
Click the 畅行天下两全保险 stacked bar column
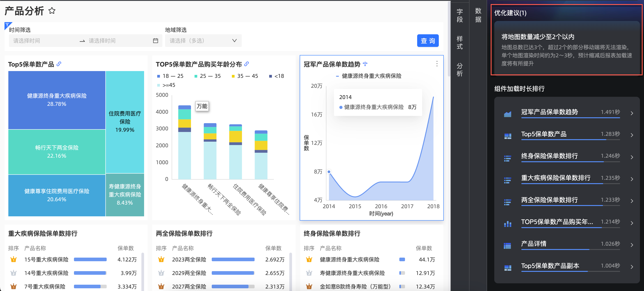pos(210,151)
